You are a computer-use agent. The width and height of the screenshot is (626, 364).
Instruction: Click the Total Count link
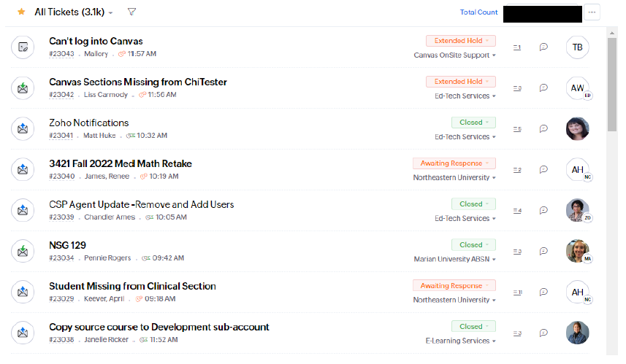pyautogui.click(x=478, y=12)
